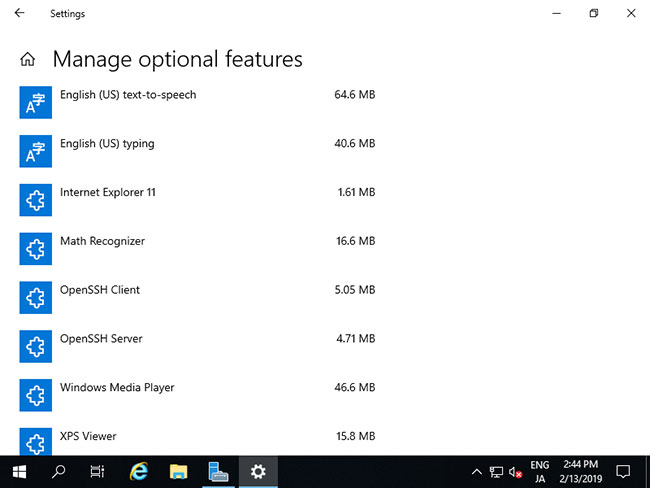Click the 64.6 MB size value
The image size is (650, 488).
(355, 95)
